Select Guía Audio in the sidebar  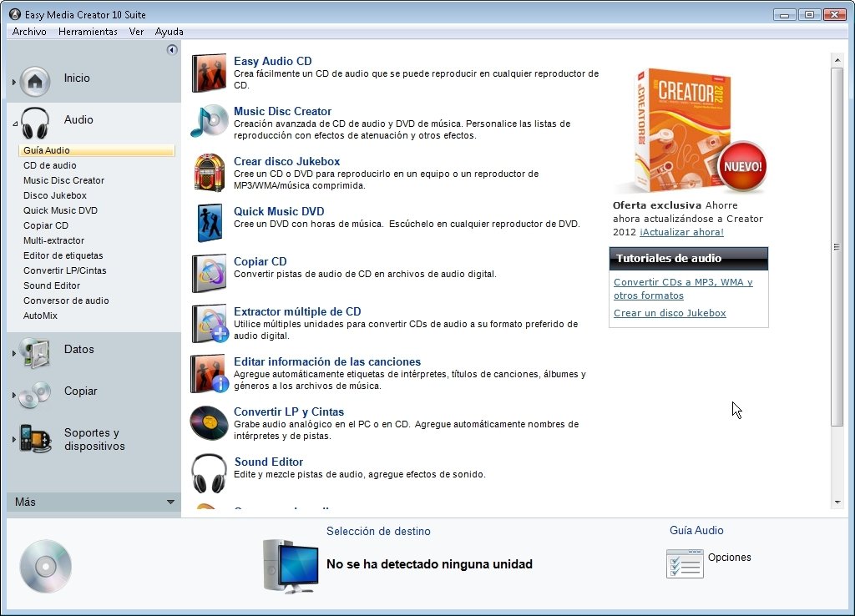point(97,150)
